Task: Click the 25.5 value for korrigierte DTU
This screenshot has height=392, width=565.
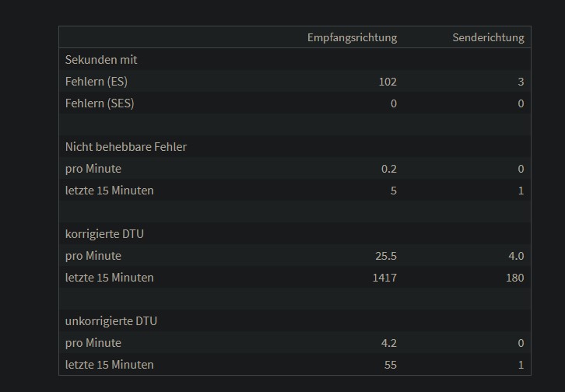Action: [386, 256]
